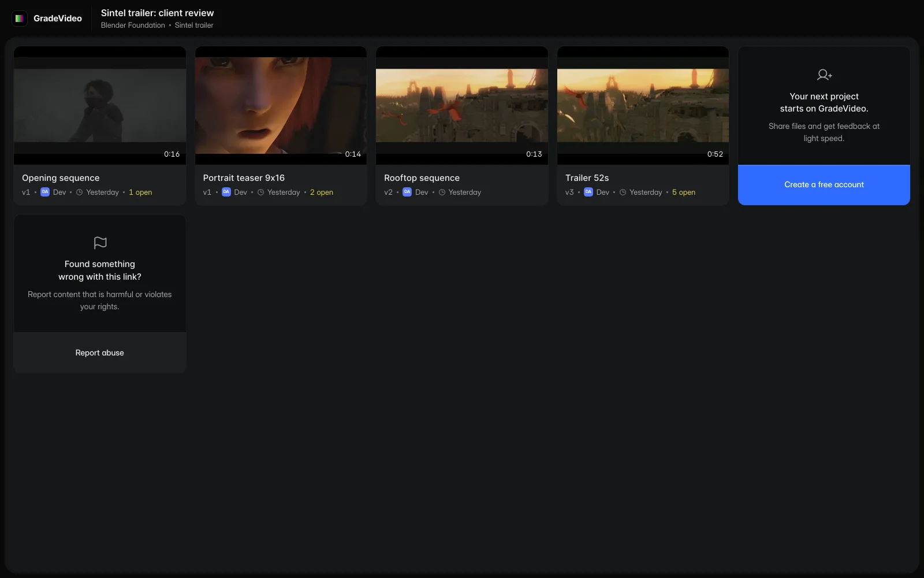The height and width of the screenshot is (578, 924).
Task: Open the Blender Foundation breadcrumb
Action: coord(133,25)
